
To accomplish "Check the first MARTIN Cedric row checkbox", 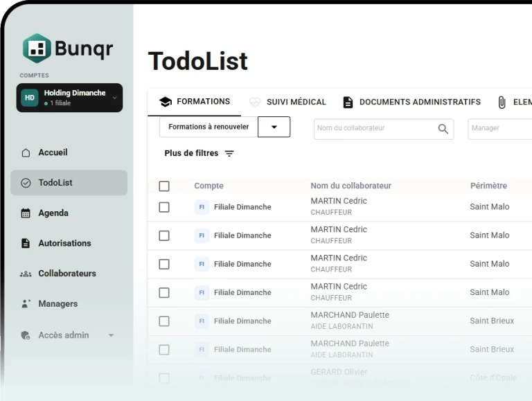I will pos(164,207).
